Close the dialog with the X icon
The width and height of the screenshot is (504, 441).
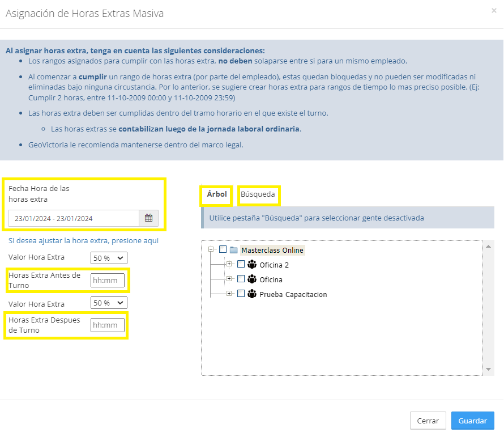494,11
